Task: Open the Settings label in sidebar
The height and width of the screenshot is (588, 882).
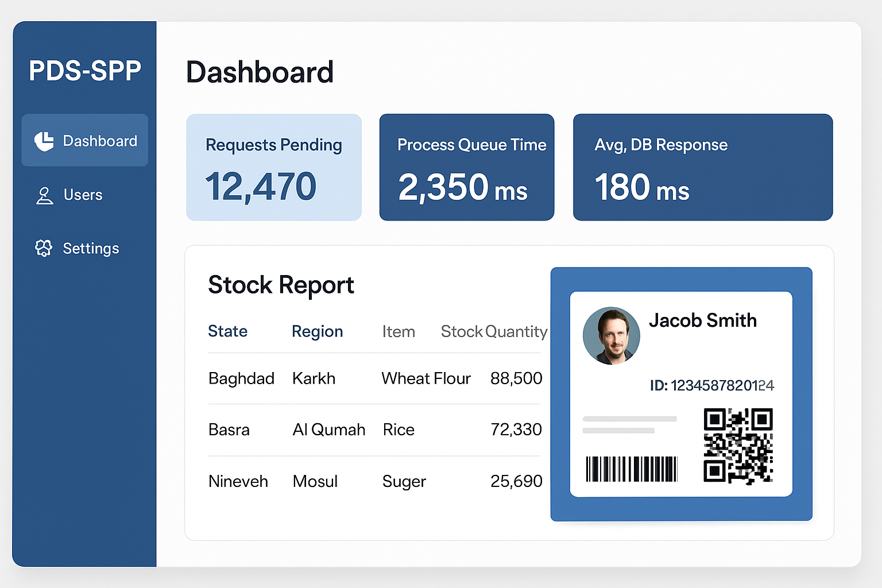Action: point(91,249)
